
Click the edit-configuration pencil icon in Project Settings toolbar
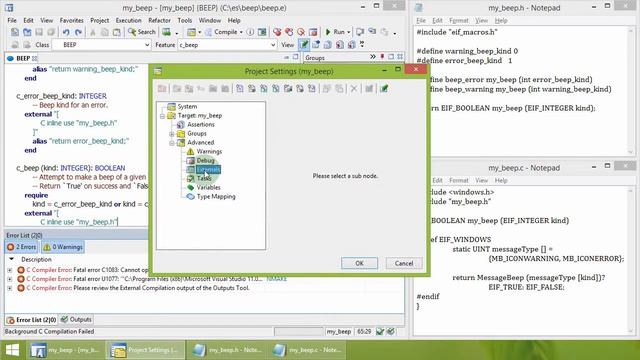coord(384,89)
